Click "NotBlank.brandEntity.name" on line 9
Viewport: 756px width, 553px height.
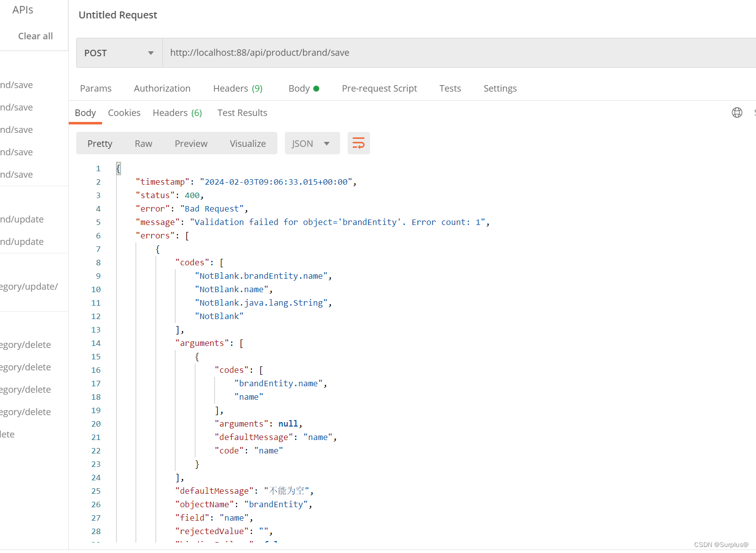pos(261,276)
